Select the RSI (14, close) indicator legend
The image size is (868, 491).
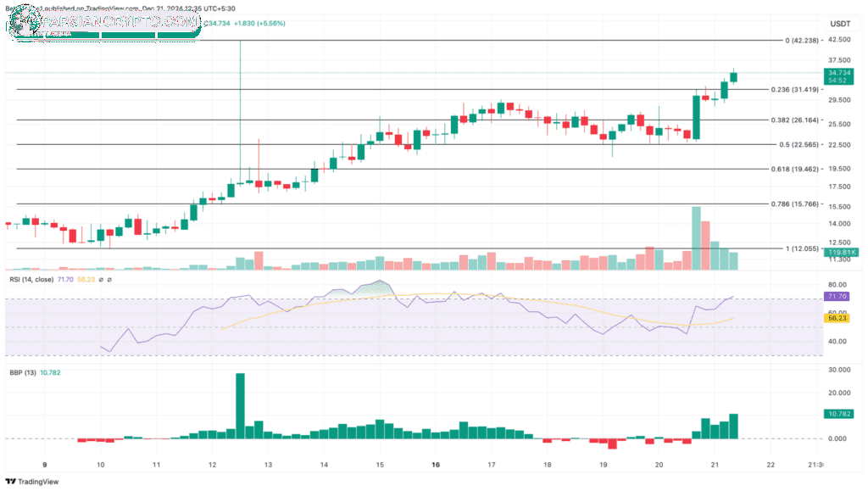pyautogui.click(x=31, y=280)
